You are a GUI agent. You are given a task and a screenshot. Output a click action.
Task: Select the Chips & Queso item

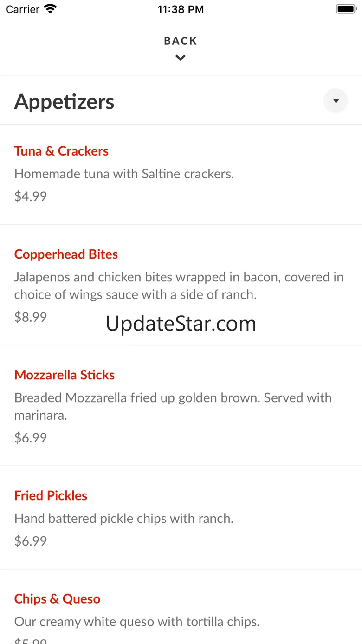57,599
